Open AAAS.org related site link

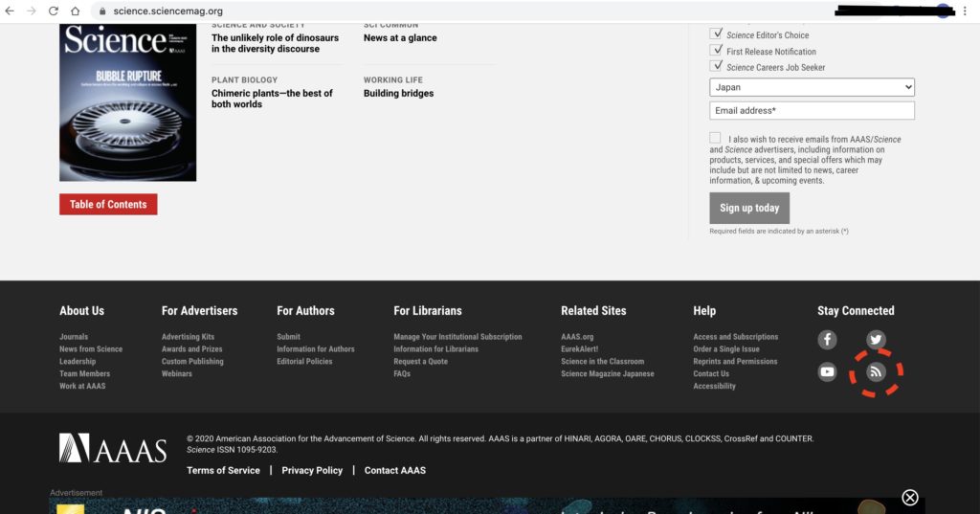[x=577, y=336]
